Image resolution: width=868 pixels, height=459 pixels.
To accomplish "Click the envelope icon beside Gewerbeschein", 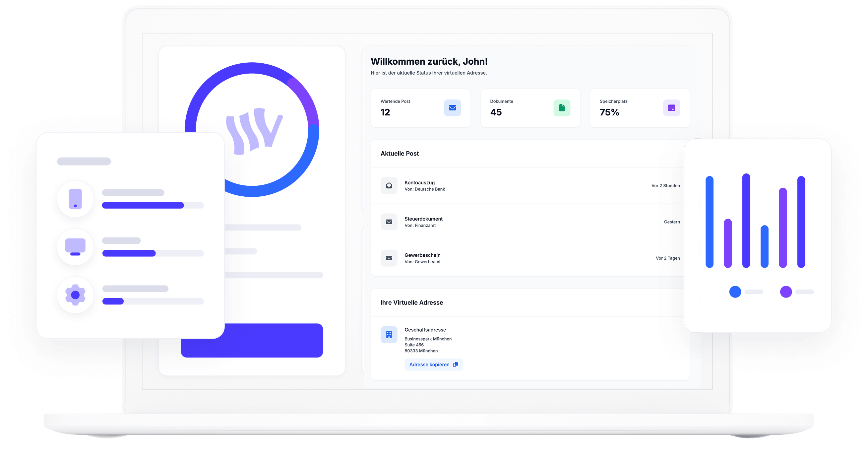I will (x=389, y=258).
